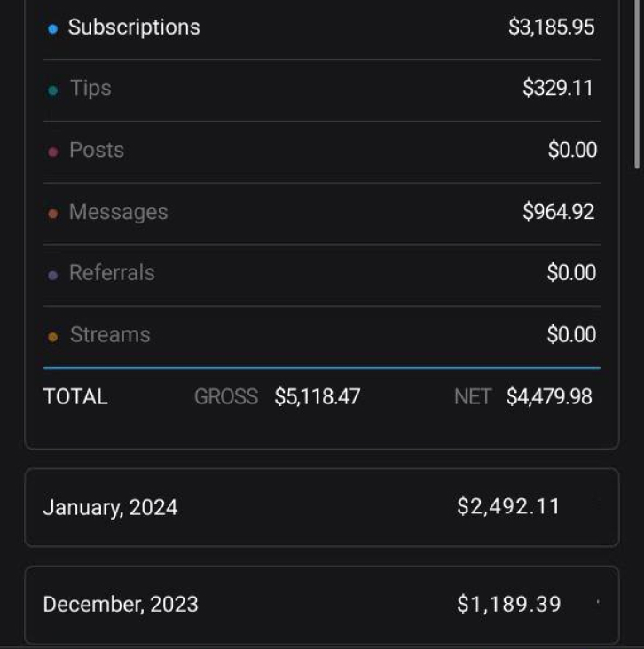Viewport: 644px width, 649px height.
Task: Click the Streams category label
Action: pos(110,335)
